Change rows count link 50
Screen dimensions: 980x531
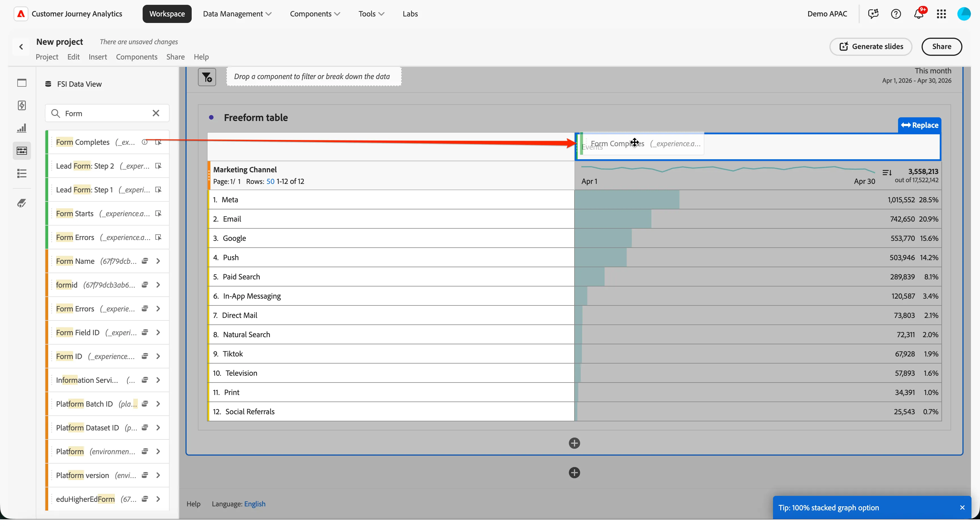270,182
